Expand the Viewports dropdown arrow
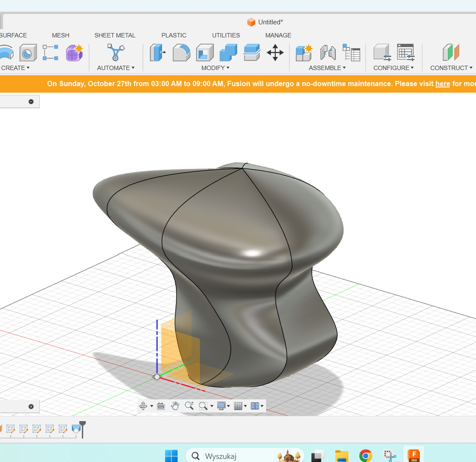476x462 pixels. (262, 406)
